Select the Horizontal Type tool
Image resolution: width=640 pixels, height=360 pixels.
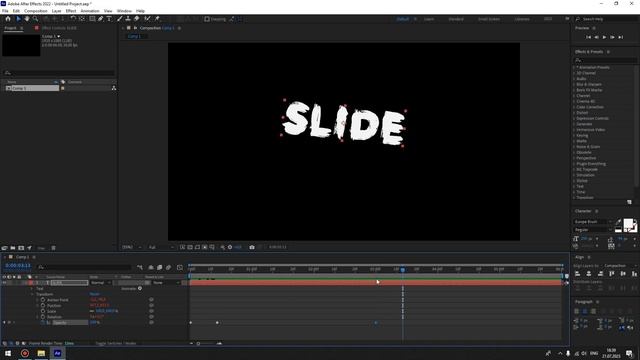click(x=109, y=19)
